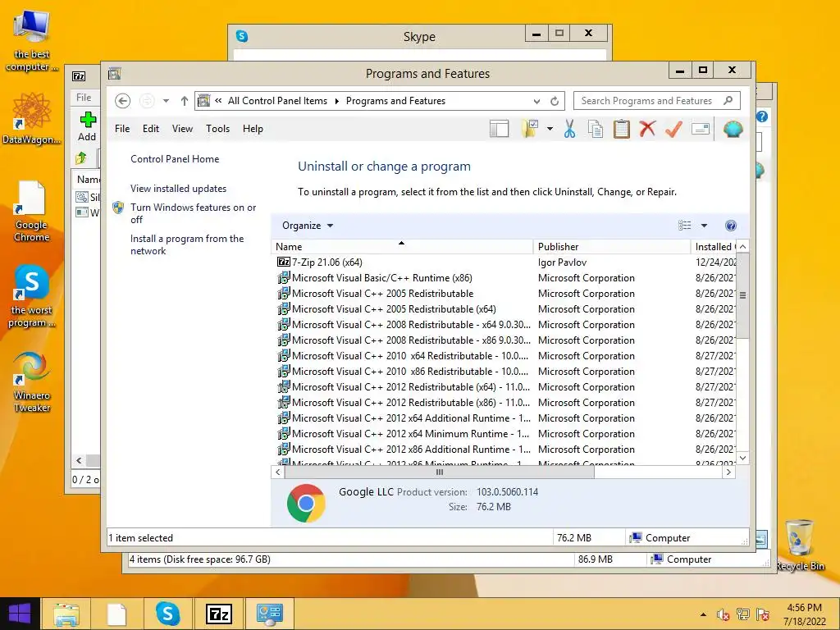The width and height of the screenshot is (840, 630).
Task: Open the Tools menu
Action: tap(217, 129)
